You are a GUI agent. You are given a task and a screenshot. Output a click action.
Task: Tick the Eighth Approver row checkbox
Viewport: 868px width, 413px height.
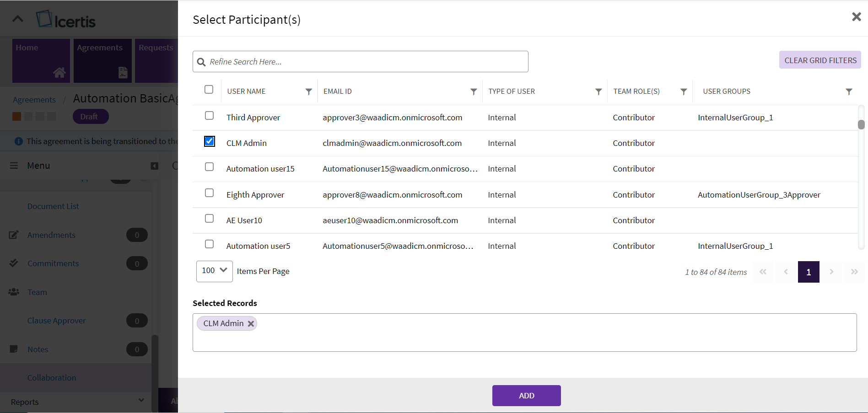[x=209, y=193]
